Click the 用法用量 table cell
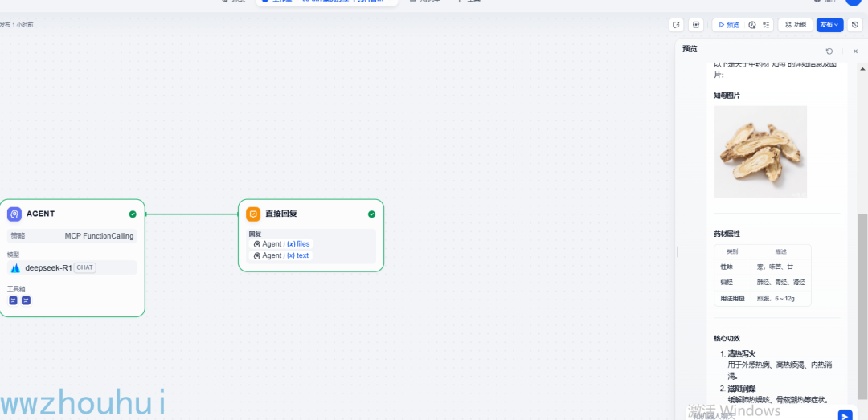 click(x=732, y=298)
